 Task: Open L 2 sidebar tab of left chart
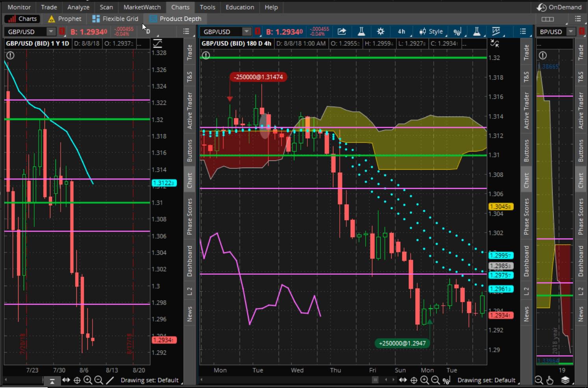tap(189, 291)
